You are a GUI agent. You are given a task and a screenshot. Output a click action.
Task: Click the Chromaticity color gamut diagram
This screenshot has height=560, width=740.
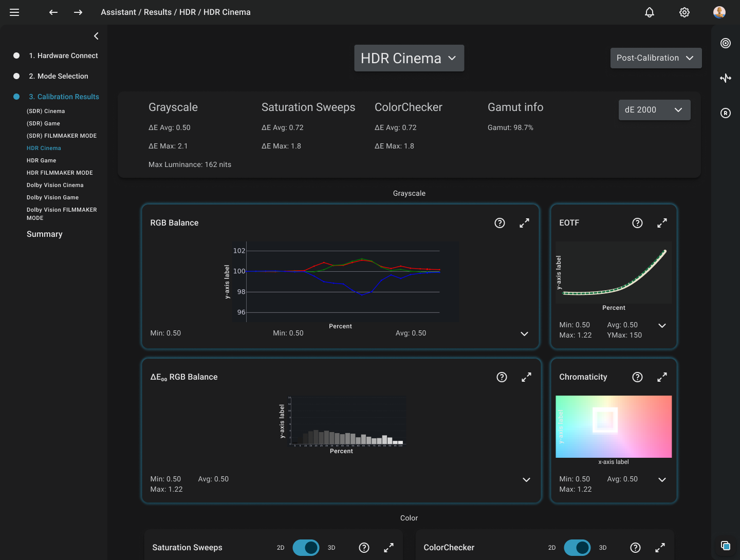click(x=614, y=426)
